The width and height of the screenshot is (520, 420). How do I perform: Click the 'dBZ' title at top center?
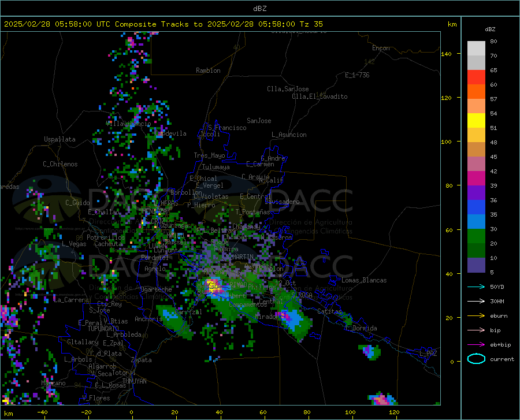coord(259,9)
